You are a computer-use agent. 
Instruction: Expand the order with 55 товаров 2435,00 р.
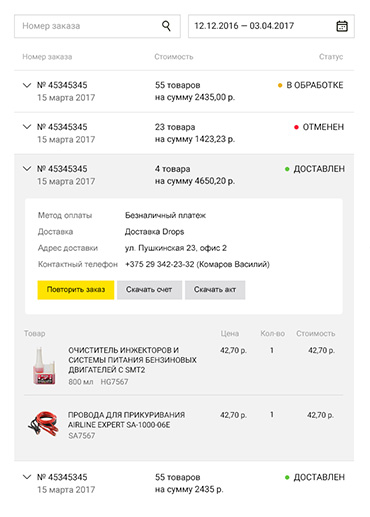27,85
